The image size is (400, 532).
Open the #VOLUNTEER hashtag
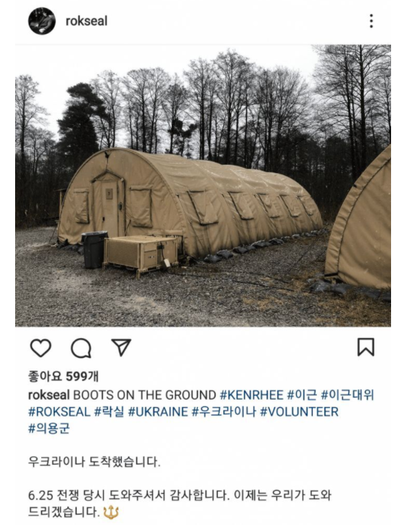(299, 412)
